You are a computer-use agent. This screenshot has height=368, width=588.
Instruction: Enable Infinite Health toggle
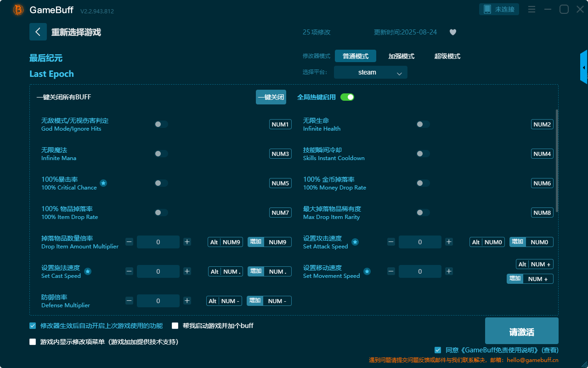(x=423, y=124)
